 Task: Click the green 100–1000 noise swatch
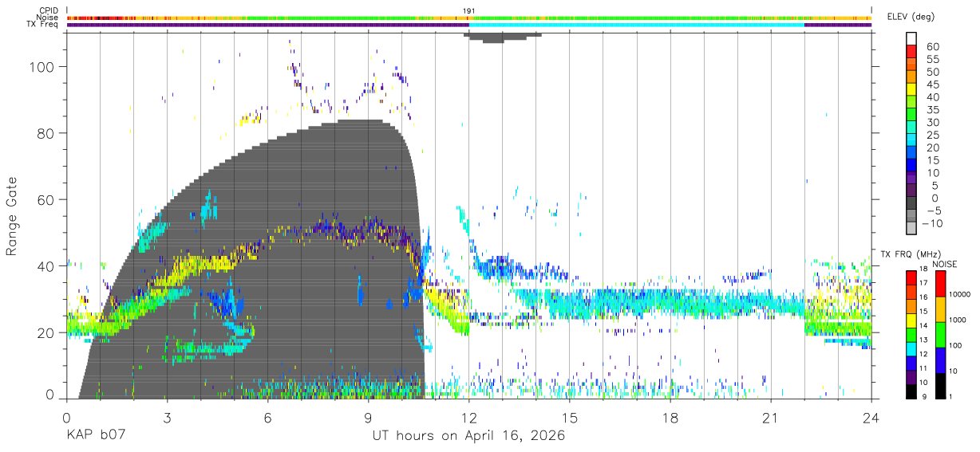coord(941,333)
